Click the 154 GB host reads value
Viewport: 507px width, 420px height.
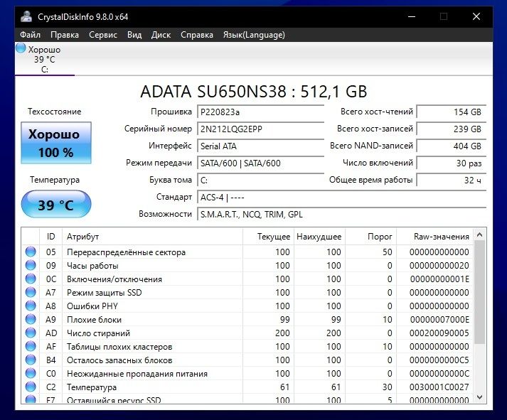(452, 112)
